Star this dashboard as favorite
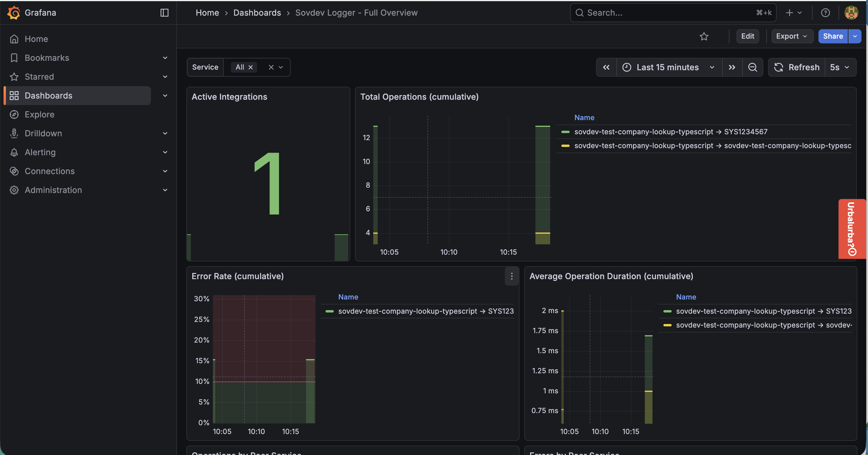The image size is (868, 455). coord(704,36)
